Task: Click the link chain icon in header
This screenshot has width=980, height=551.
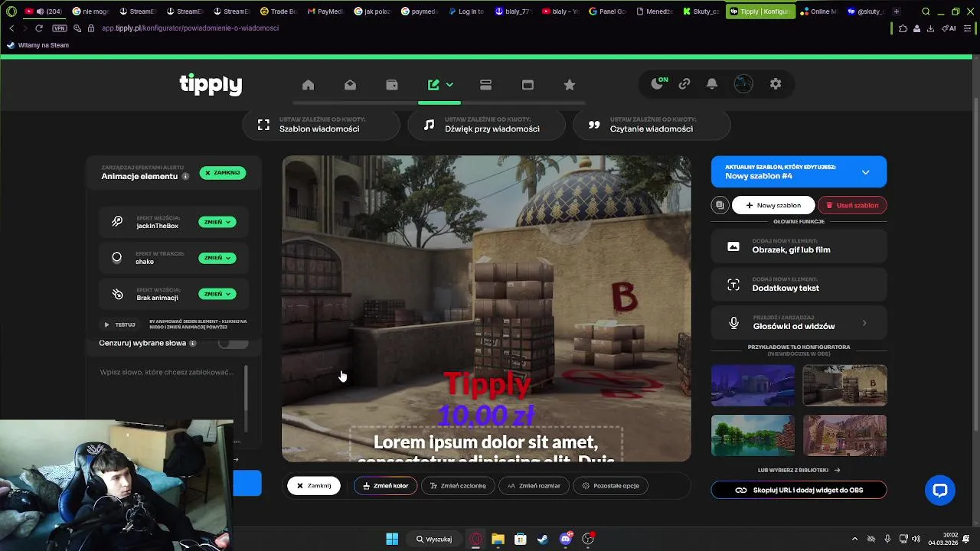Action: (684, 84)
